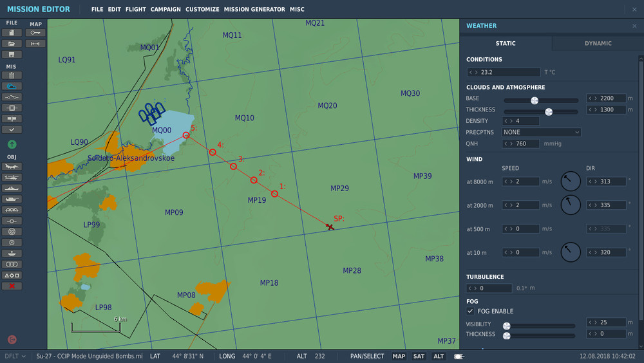The height and width of the screenshot is (363, 644).
Task: Open the DFLT dropdown in status bar
Action: [x=15, y=357]
